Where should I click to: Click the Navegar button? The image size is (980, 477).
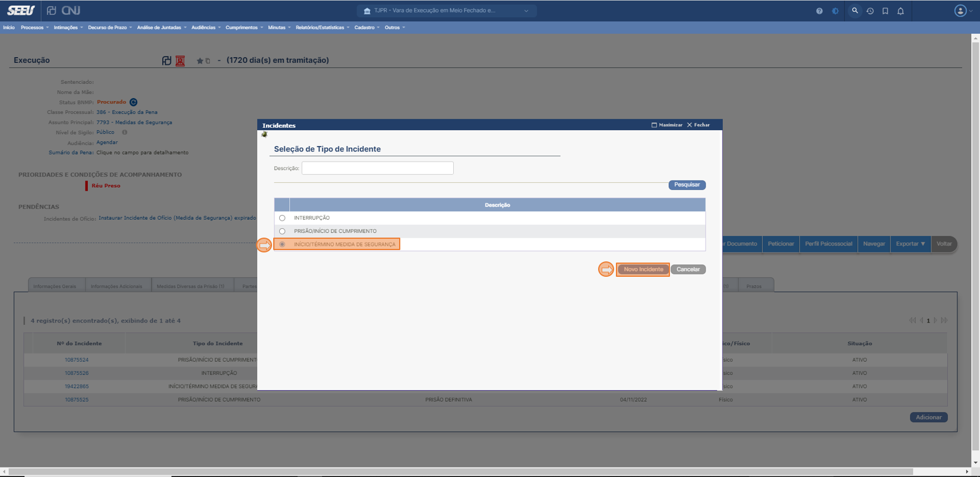(874, 244)
